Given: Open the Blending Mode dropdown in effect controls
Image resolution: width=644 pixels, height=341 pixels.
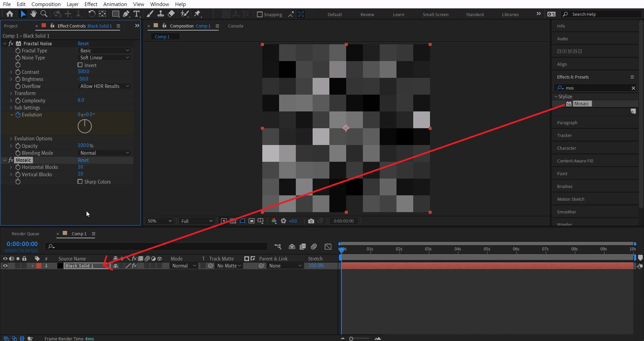Looking at the screenshot, I should click(x=104, y=153).
